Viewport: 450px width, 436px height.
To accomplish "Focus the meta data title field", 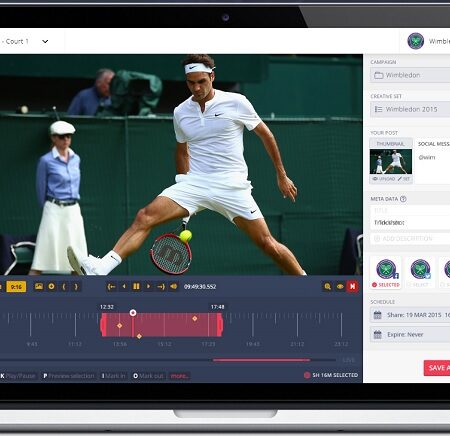I will (410, 217).
